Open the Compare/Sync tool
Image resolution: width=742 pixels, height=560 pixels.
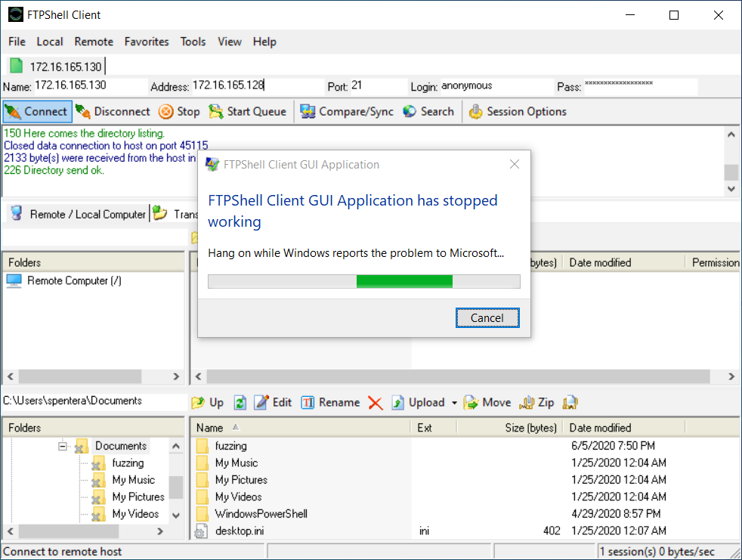(346, 112)
